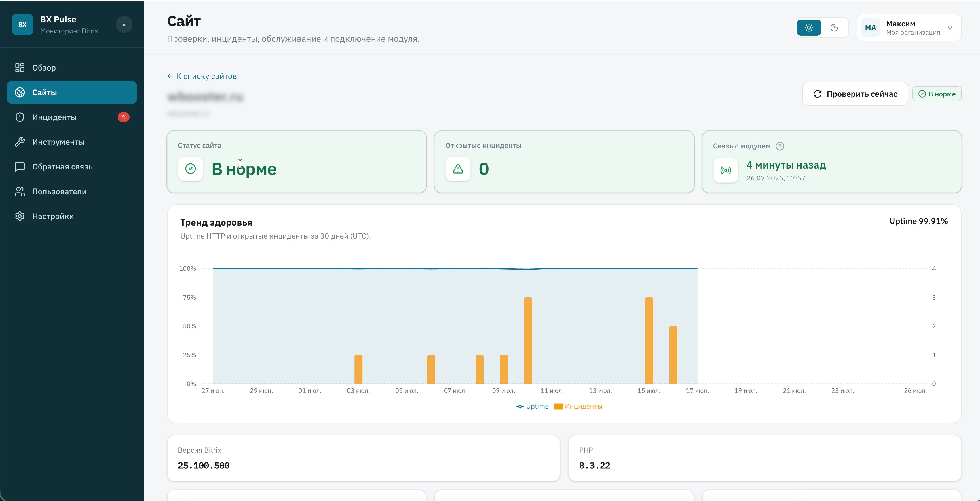Click the PHP version 8.3.22
The width and height of the screenshot is (980, 501).
[x=595, y=466]
